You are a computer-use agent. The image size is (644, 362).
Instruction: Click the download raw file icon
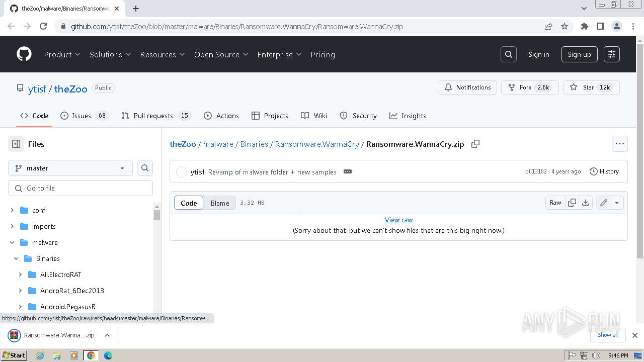(x=586, y=203)
